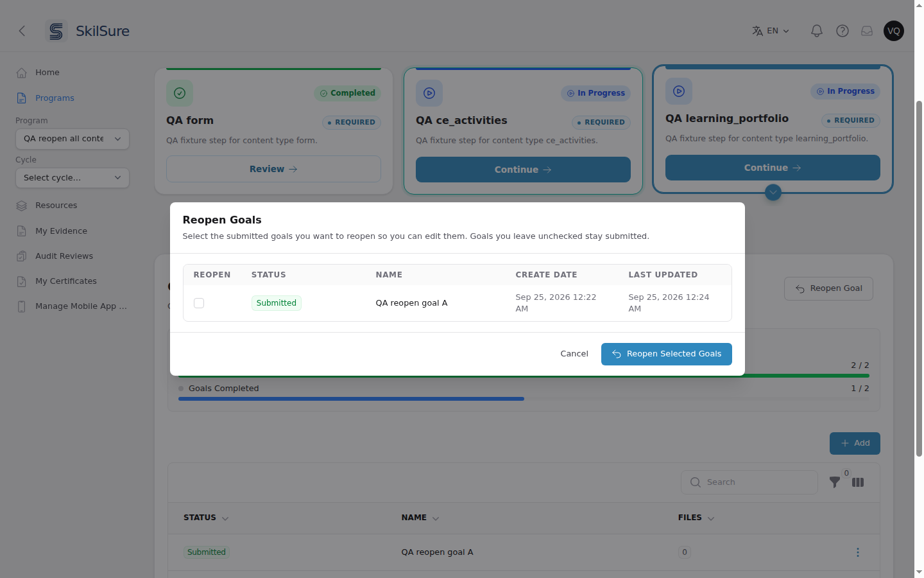Click Cancel in the Reopen Goals dialog
The width and height of the screenshot is (924, 578).
(574, 354)
